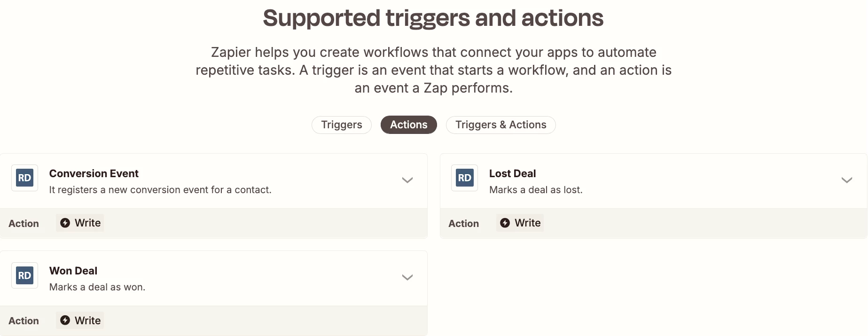Click the Action label under Won Deal

tap(23, 321)
